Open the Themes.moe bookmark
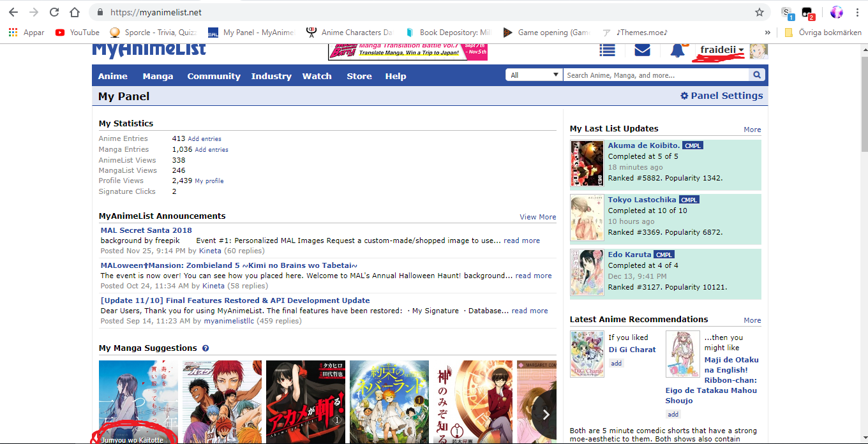 pyautogui.click(x=636, y=32)
